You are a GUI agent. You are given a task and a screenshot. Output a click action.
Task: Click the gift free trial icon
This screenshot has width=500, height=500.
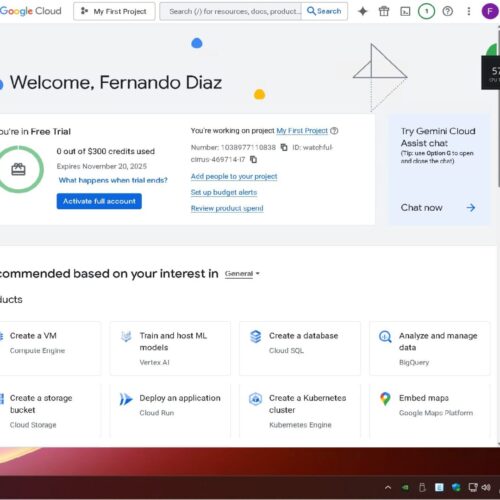click(x=384, y=11)
